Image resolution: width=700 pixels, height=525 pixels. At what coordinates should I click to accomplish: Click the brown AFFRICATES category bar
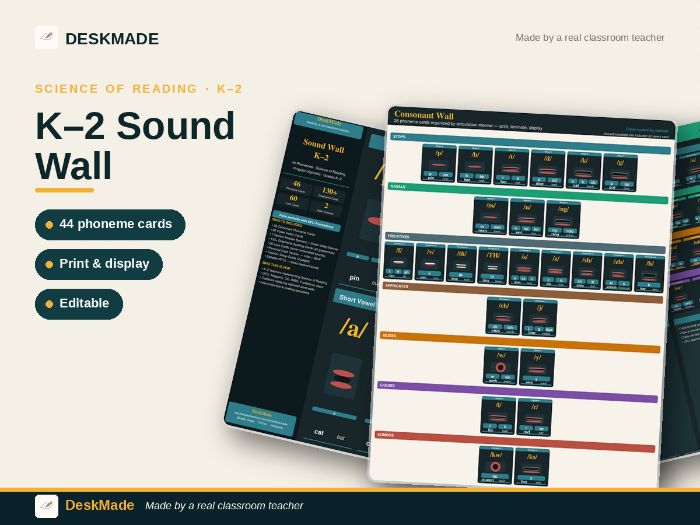pos(523,293)
